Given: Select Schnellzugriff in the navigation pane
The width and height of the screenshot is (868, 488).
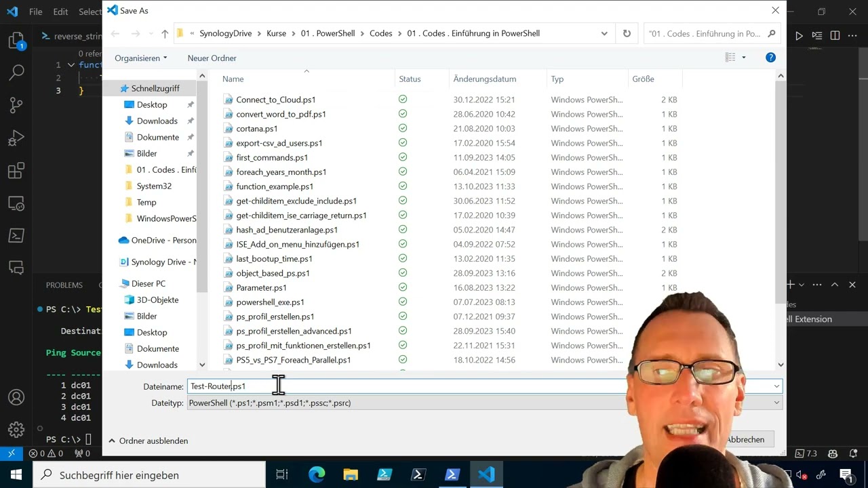Looking at the screenshot, I should click(x=155, y=88).
